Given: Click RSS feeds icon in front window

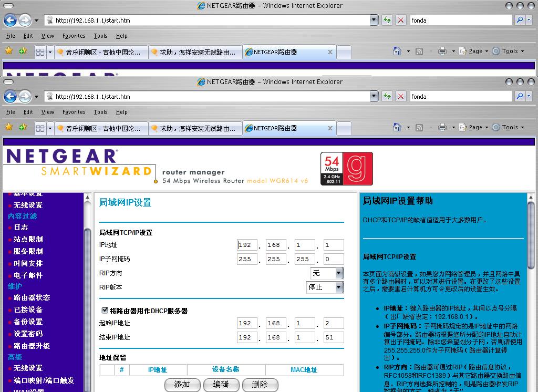Looking at the screenshot, I should [419, 128].
